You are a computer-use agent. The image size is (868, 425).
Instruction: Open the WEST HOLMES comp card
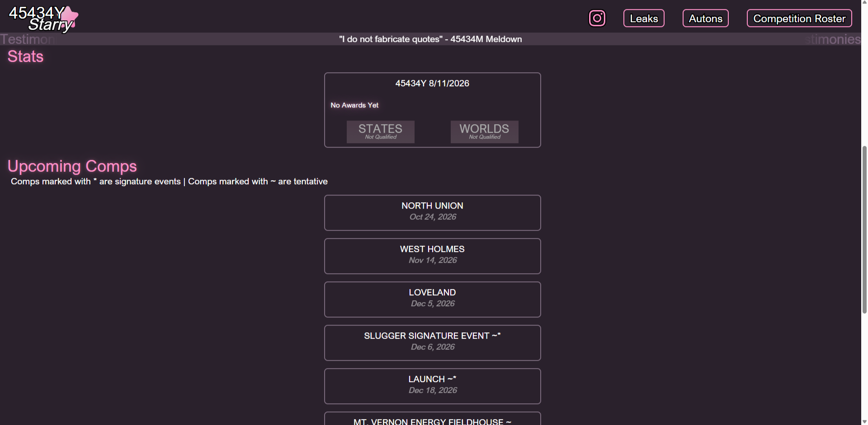point(432,256)
